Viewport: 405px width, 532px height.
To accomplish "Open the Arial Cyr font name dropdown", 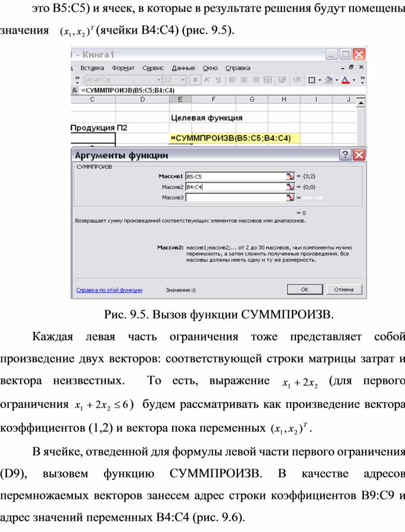I will pyautogui.click(x=158, y=80).
